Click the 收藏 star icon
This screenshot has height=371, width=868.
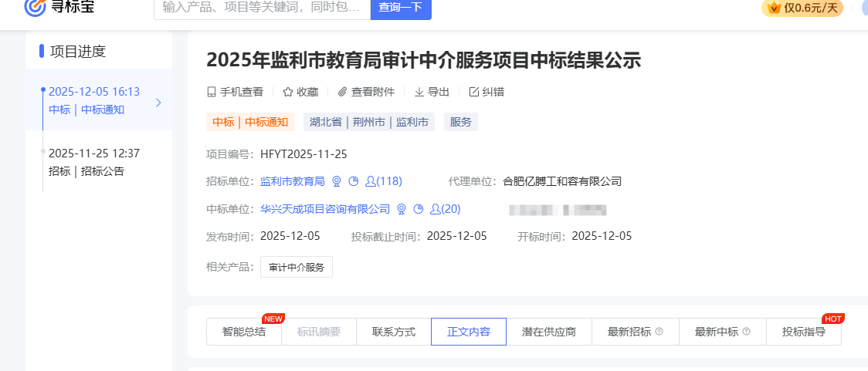(288, 92)
